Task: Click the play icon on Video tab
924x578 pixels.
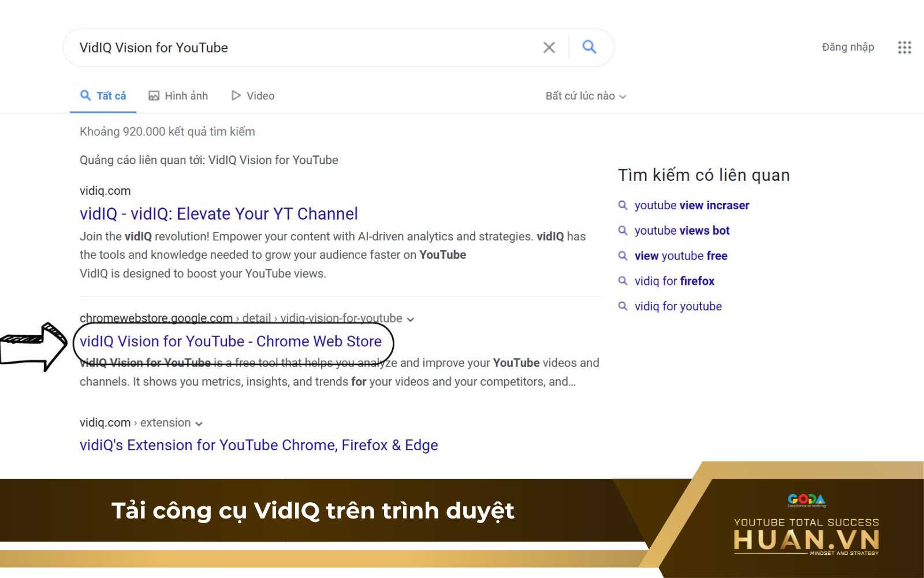Action: click(236, 95)
